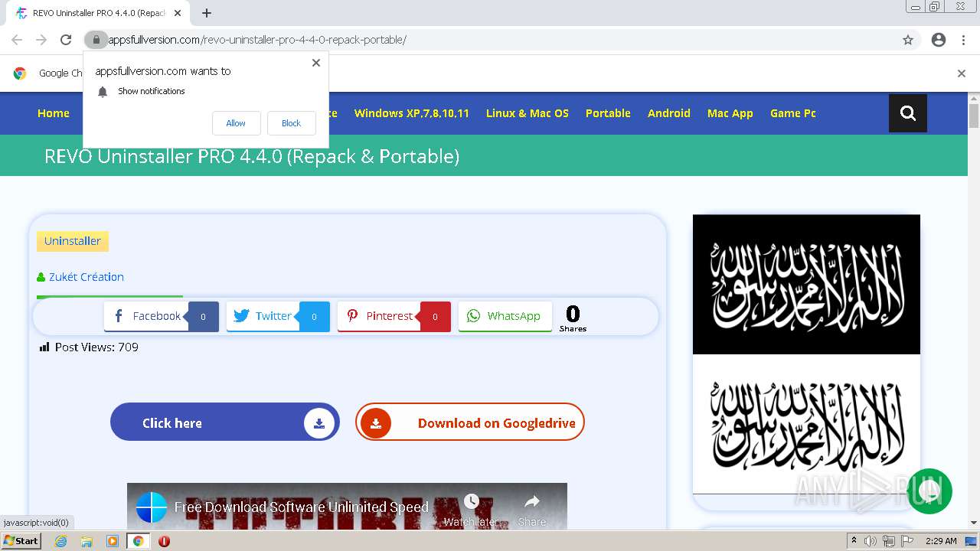
Task: Share the post on Facebook
Action: coord(146,316)
